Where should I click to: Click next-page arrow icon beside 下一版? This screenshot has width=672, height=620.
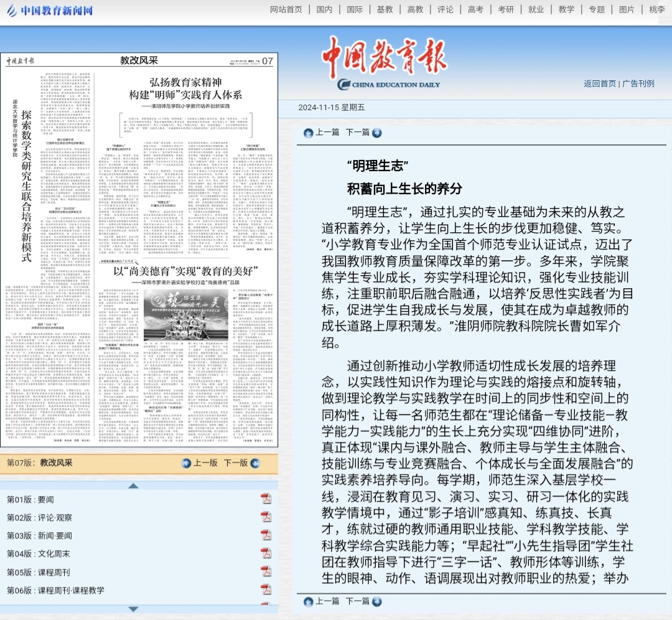coord(254,463)
